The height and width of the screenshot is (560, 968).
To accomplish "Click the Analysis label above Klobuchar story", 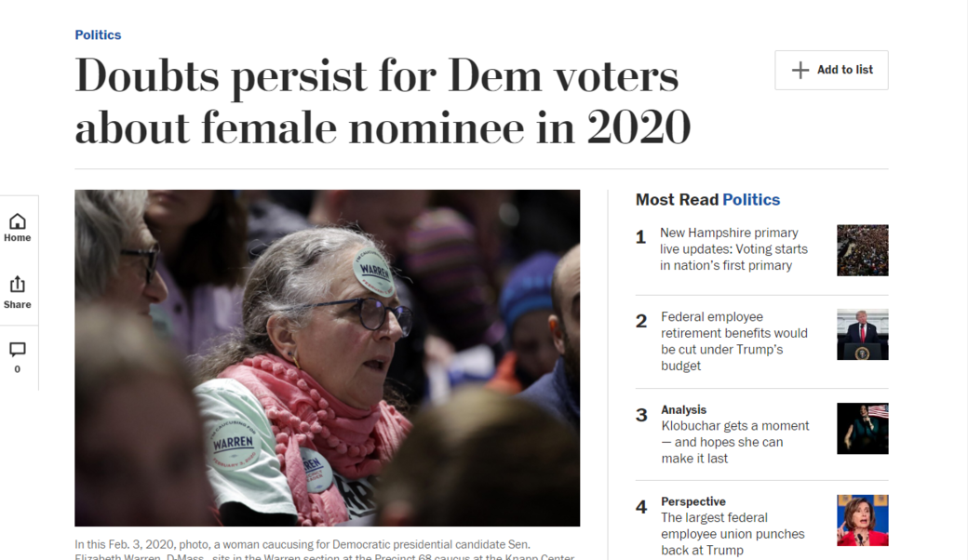I will point(683,409).
